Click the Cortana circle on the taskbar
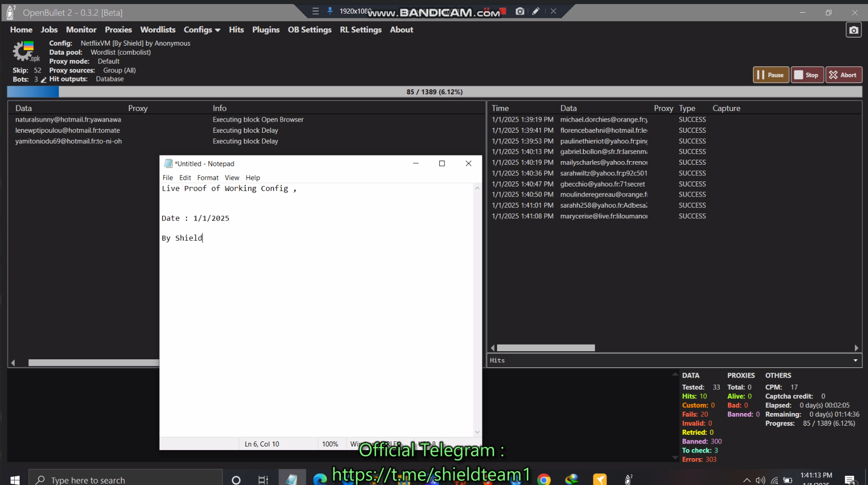The width and height of the screenshot is (868, 485). pos(236,479)
